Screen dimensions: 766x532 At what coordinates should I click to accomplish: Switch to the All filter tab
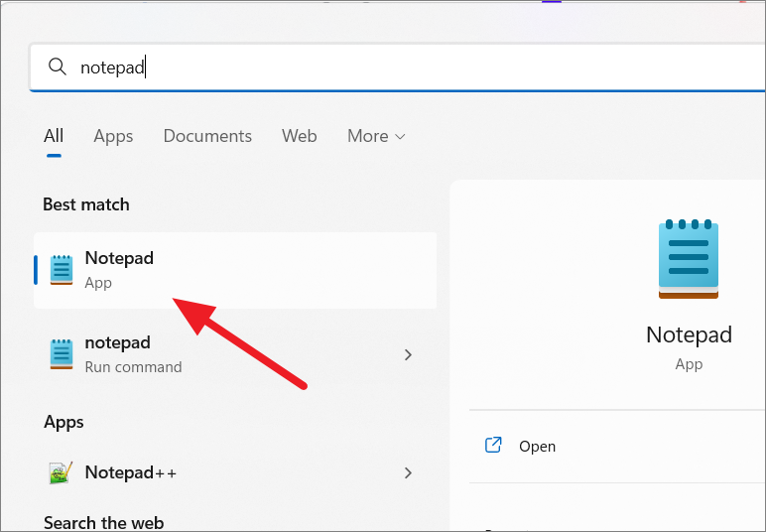[54, 136]
